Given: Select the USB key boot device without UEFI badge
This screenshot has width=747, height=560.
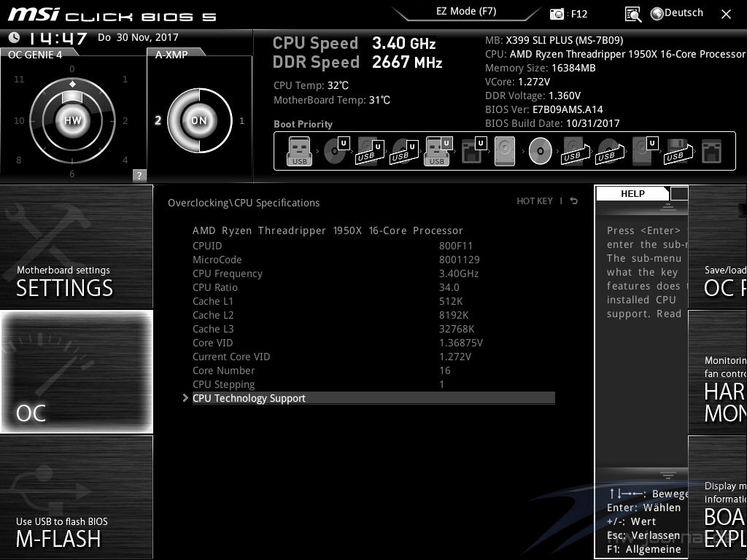Looking at the screenshot, I should (299, 151).
